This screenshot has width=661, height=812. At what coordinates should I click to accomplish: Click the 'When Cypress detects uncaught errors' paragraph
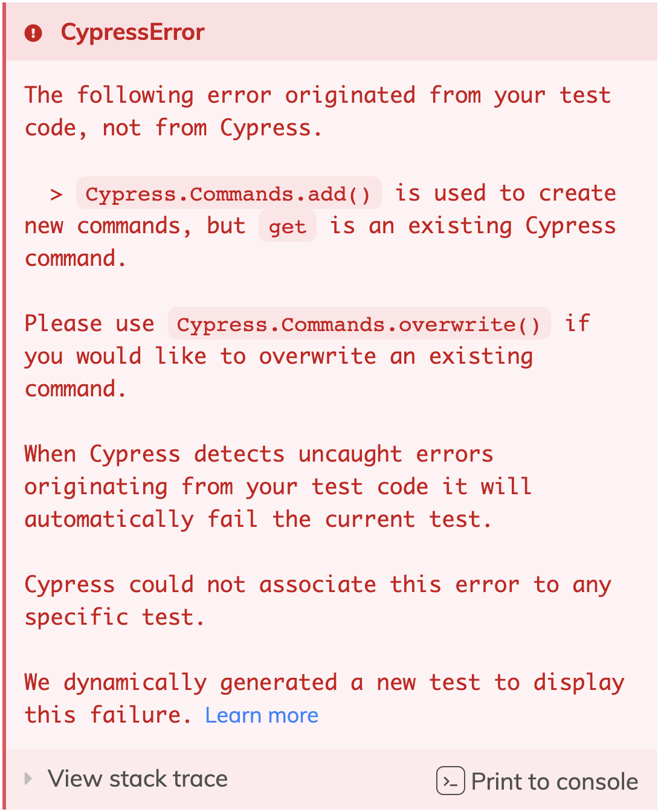point(278,487)
